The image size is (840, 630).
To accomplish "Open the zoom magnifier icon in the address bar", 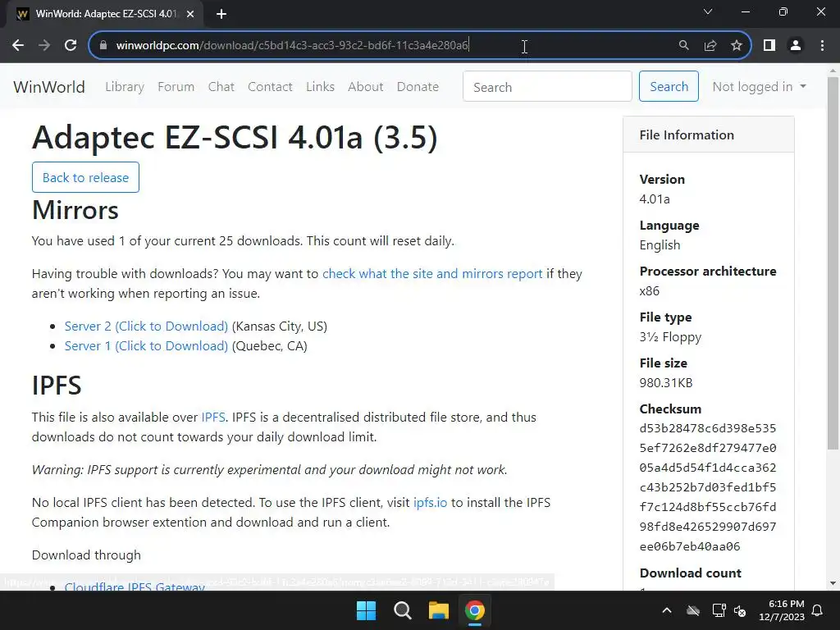I will pos(683,46).
